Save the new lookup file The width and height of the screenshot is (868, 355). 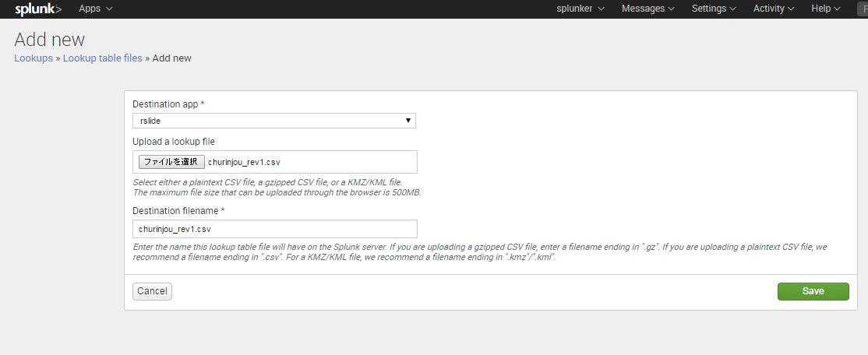click(813, 291)
